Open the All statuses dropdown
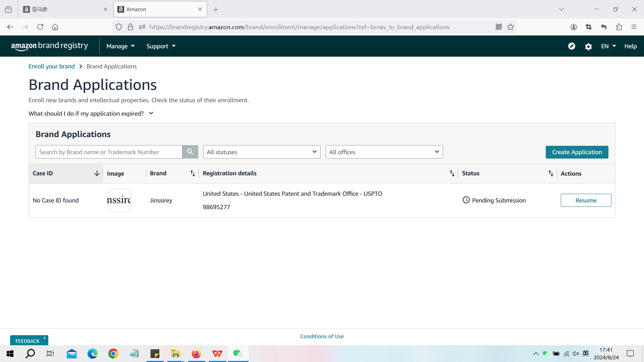Image resolution: width=644 pixels, height=362 pixels. (262, 152)
